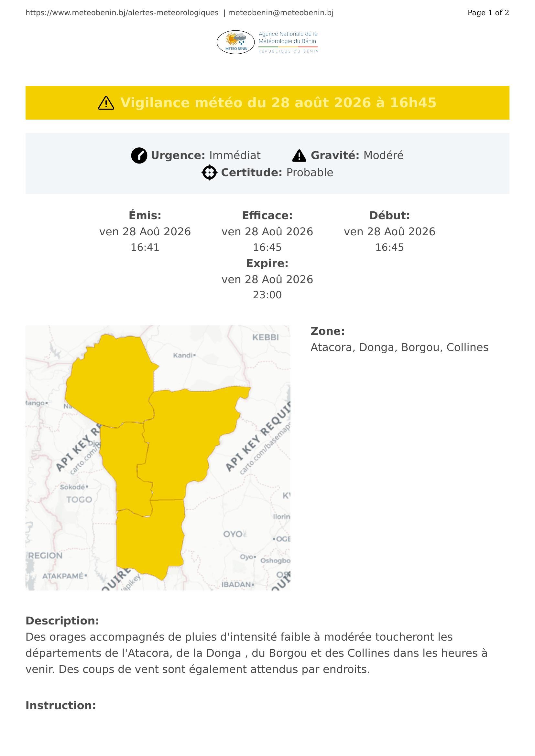The width and height of the screenshot is (535, 756).
Task: Click the Agence Nationale de la Météorologie text
Action: [288, 37]
